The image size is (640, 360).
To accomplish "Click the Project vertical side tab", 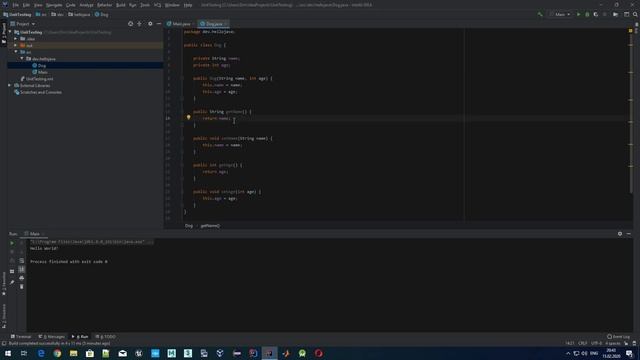I will (4, 34).
